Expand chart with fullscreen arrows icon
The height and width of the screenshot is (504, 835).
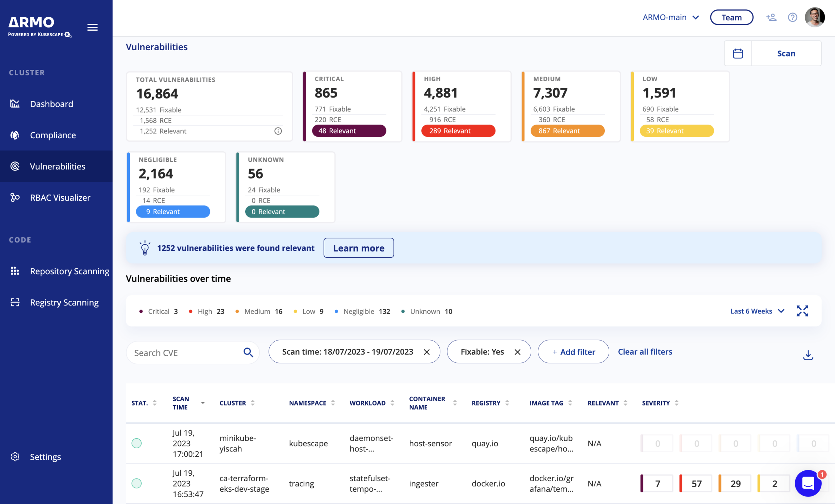point(802,311)
